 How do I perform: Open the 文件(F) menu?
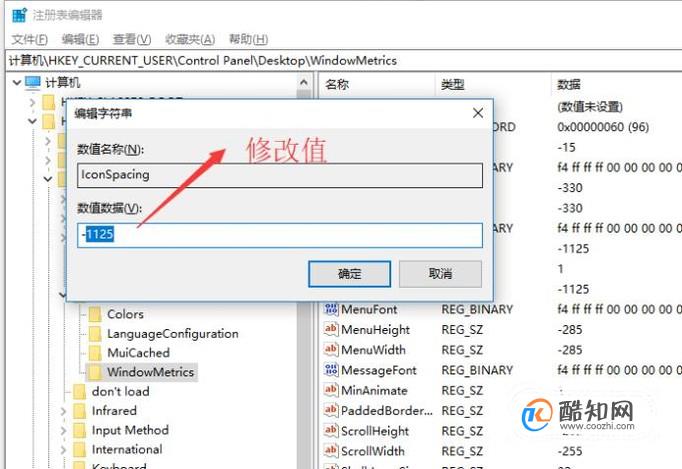(x=29, y=39)
